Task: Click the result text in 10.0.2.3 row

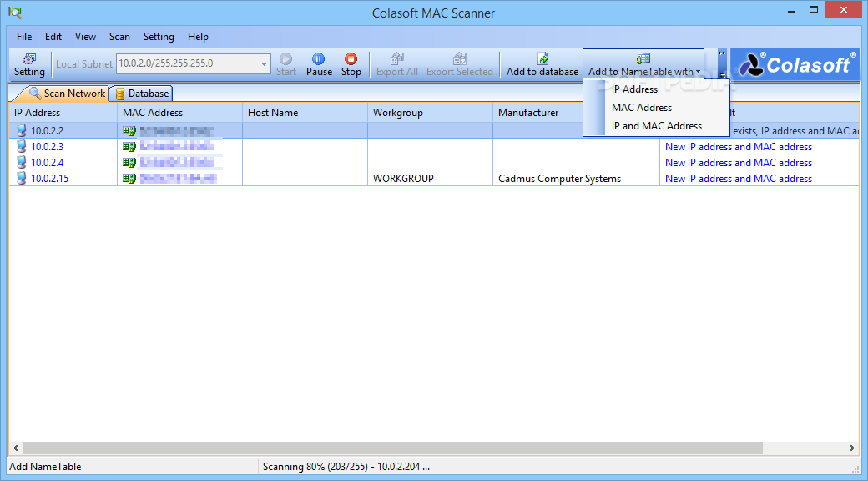Action: coord(739,147)
